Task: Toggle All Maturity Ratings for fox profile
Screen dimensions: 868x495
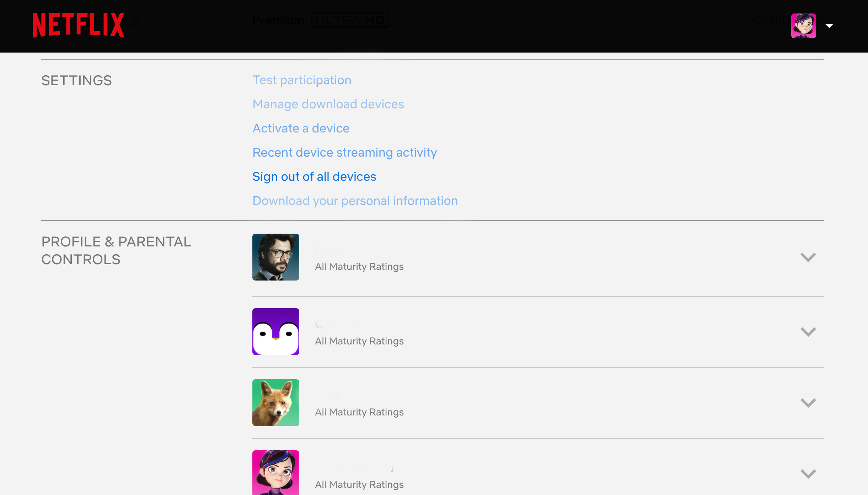Action: [x=808, y=402]
